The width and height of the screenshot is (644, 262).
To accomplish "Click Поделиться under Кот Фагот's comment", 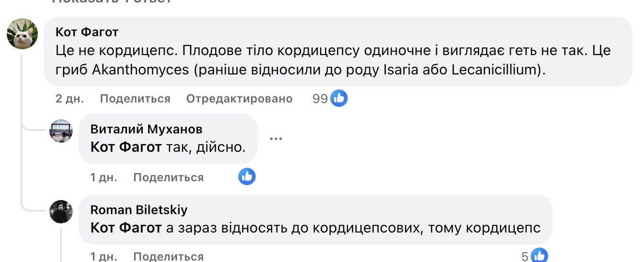I will tap(135, 99).
